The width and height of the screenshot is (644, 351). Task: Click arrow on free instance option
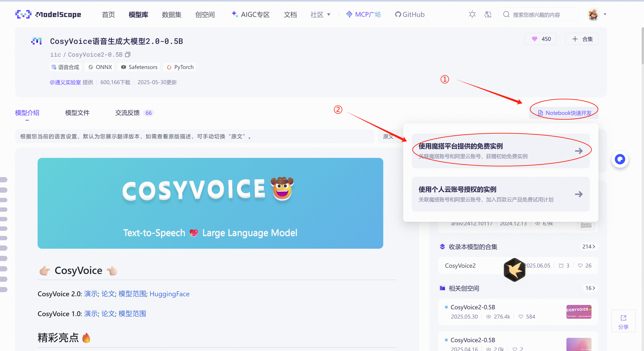click(579, 151)
